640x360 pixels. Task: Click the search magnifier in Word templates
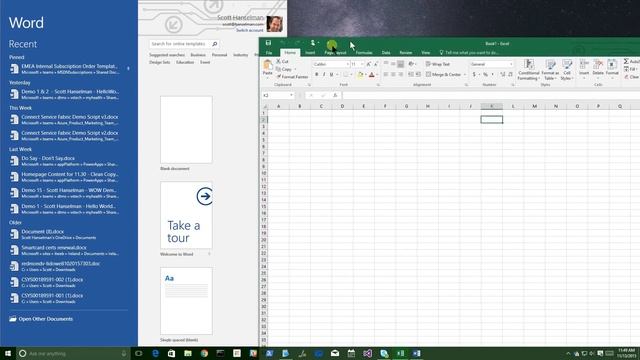point(215,44)
